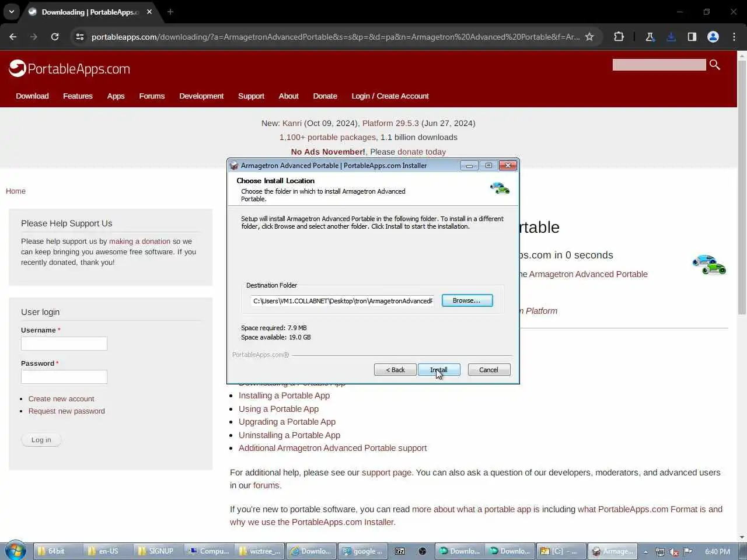The width and height of the screenshot is (747, 560).
Task: Click the Home breadcrumb link
Action: pyautogui.click(x=16, y=191)
